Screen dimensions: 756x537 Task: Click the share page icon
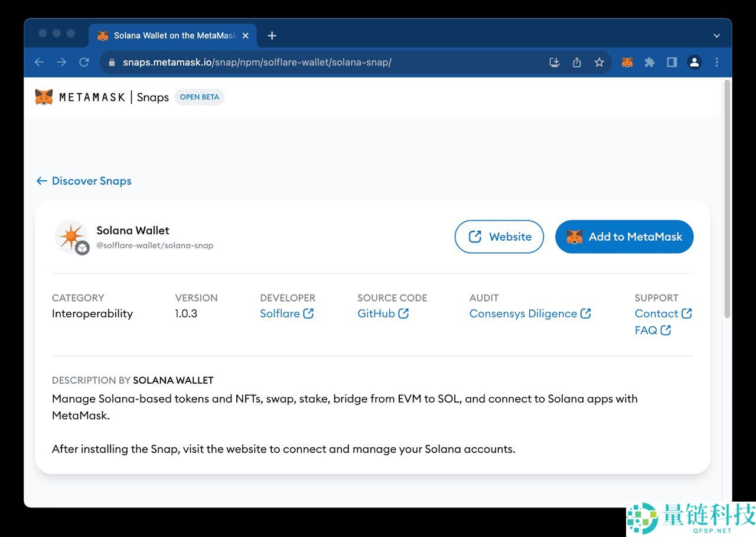pyautogui.click(x=577, y=62)
